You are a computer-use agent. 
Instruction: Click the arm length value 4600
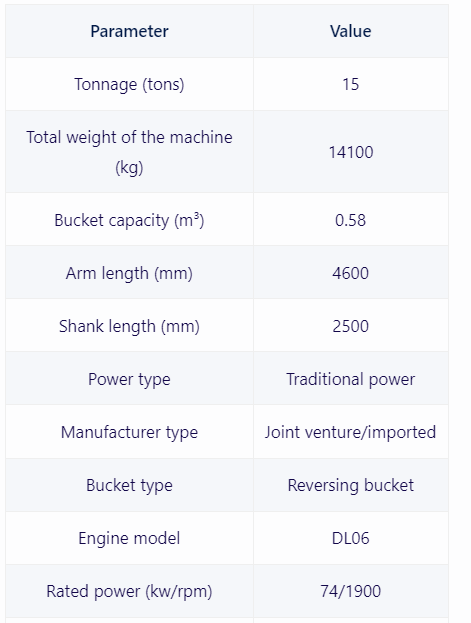click(x=351, y=273)
